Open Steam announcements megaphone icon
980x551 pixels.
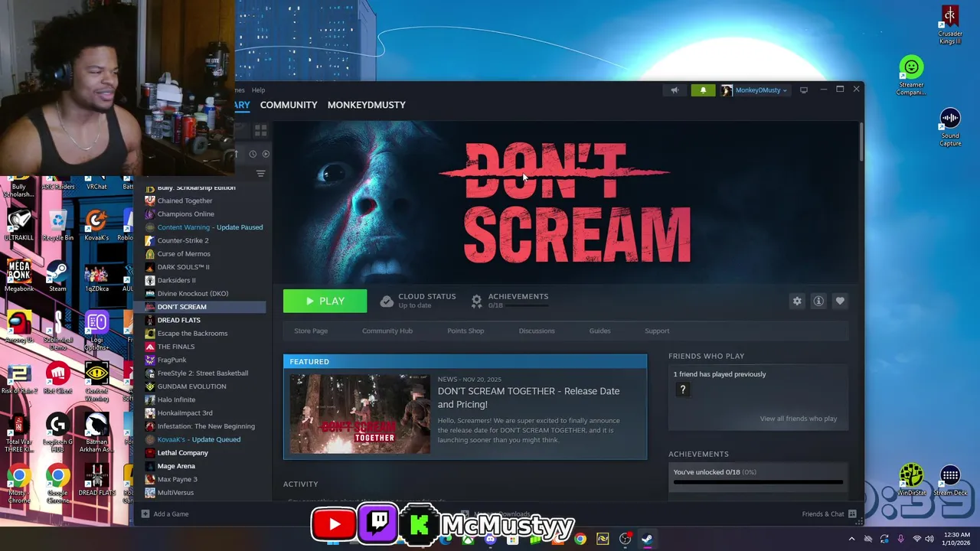[x=675, y=90]
